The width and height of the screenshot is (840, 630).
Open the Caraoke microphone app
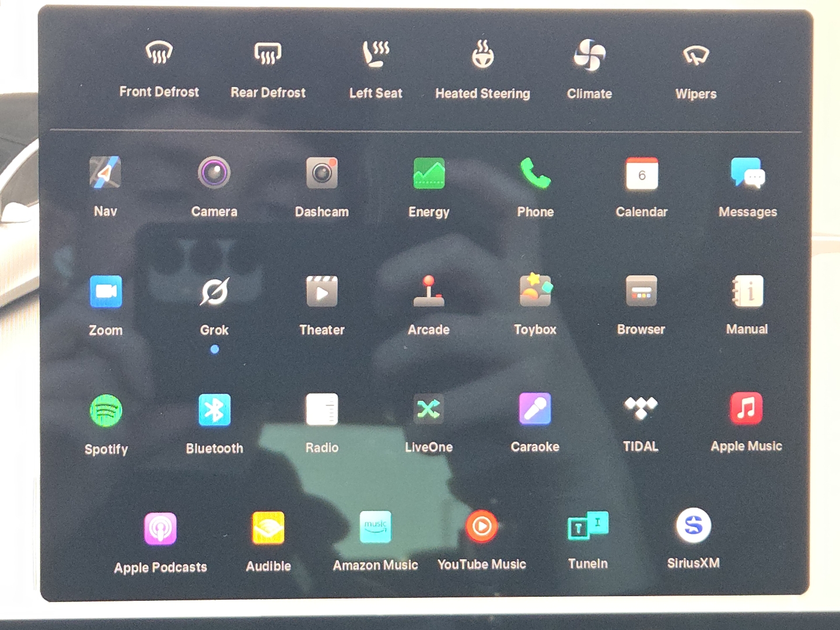pos(535,409)
